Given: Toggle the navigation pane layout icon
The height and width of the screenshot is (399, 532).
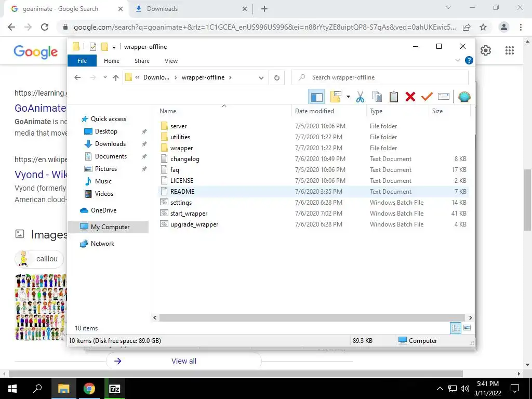Looking at the screenshot, I should pos(316,97).
